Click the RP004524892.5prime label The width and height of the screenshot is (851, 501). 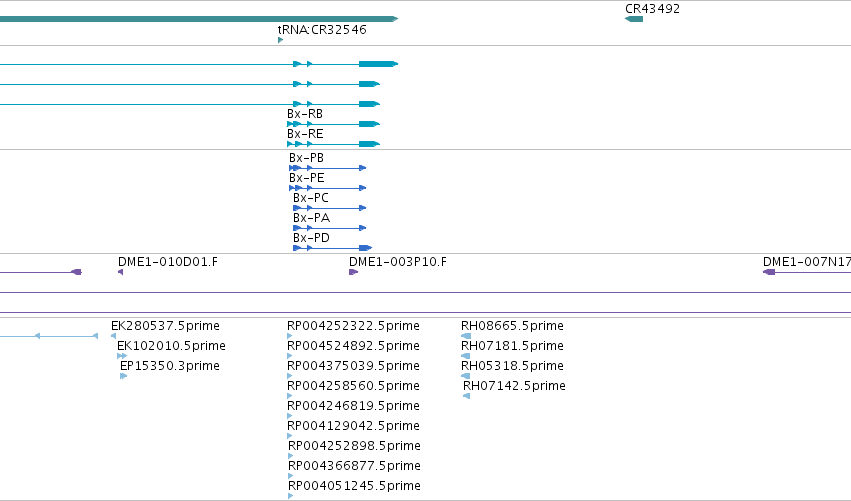(353, 346)
